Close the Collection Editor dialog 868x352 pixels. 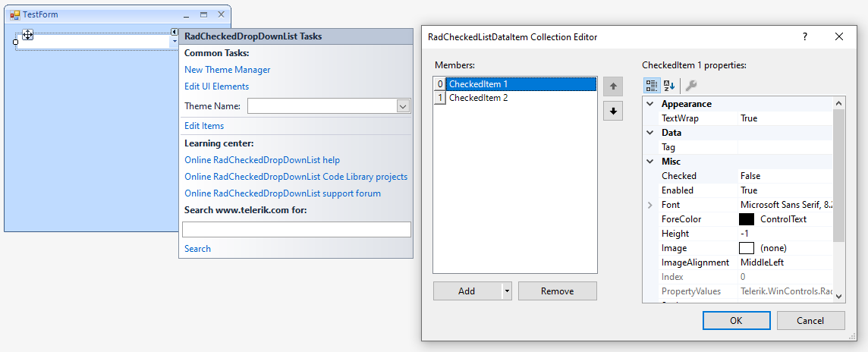tap(839, 37)
